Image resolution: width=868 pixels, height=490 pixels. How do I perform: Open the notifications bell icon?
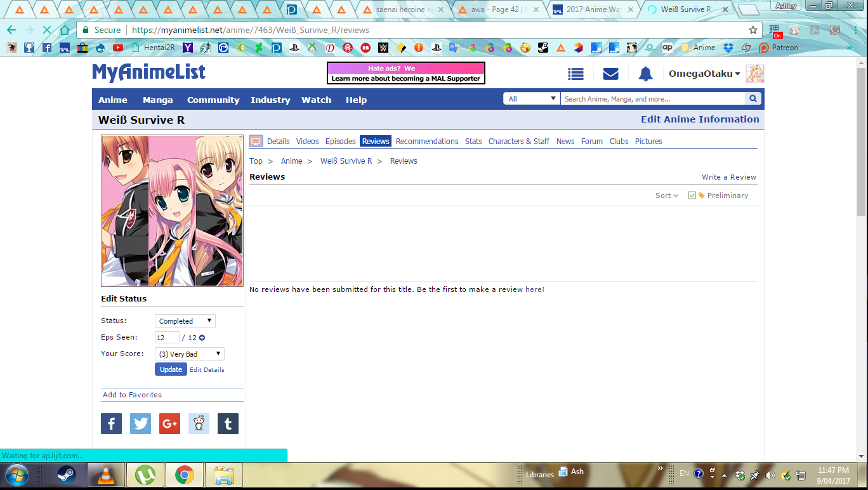coord(645,74)
